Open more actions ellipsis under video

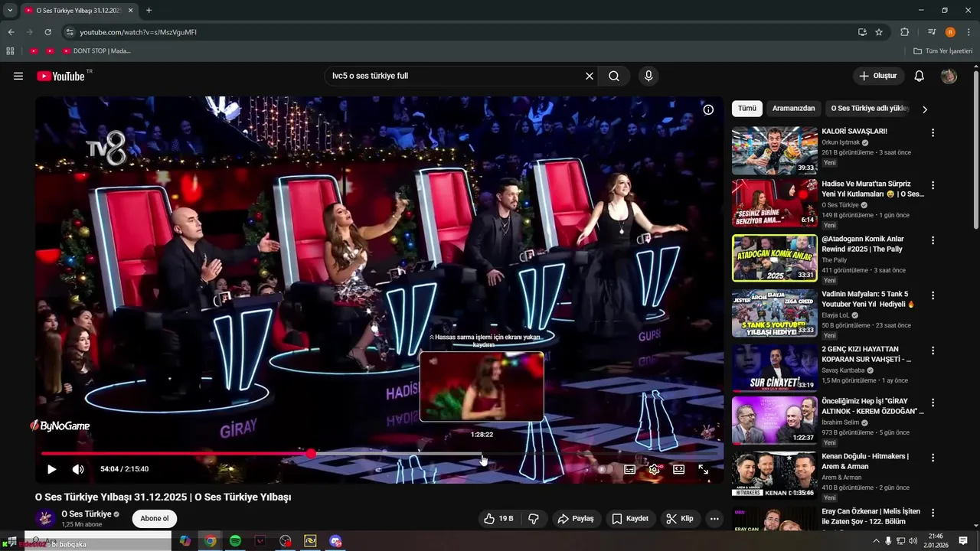coord(714,519)
